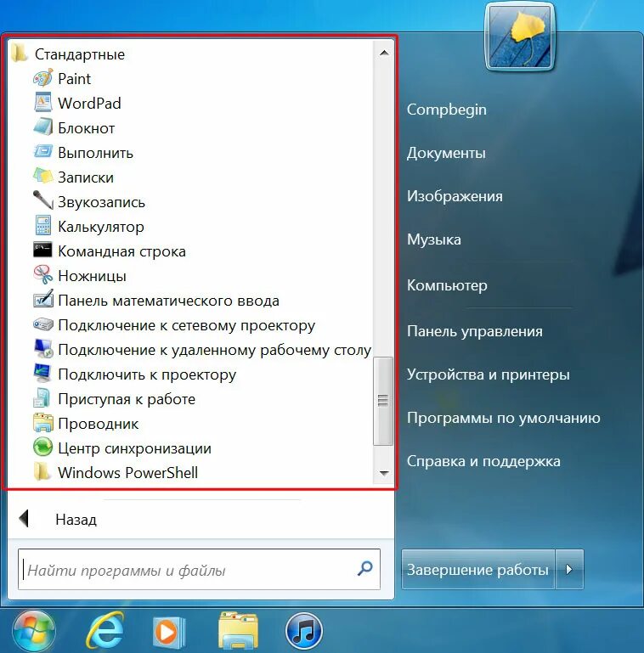Go back with the Назад label
644x653 pixels.
point(76,520)
